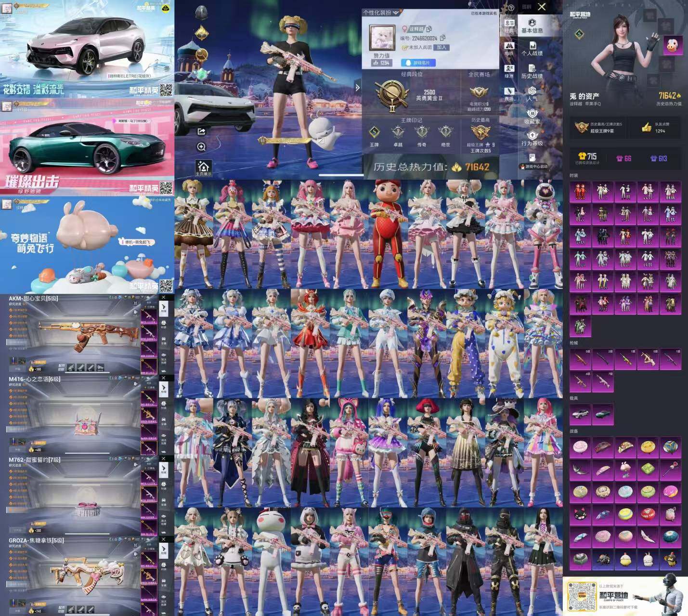Click the 传奇 mark badge

(x=422, y=132)
